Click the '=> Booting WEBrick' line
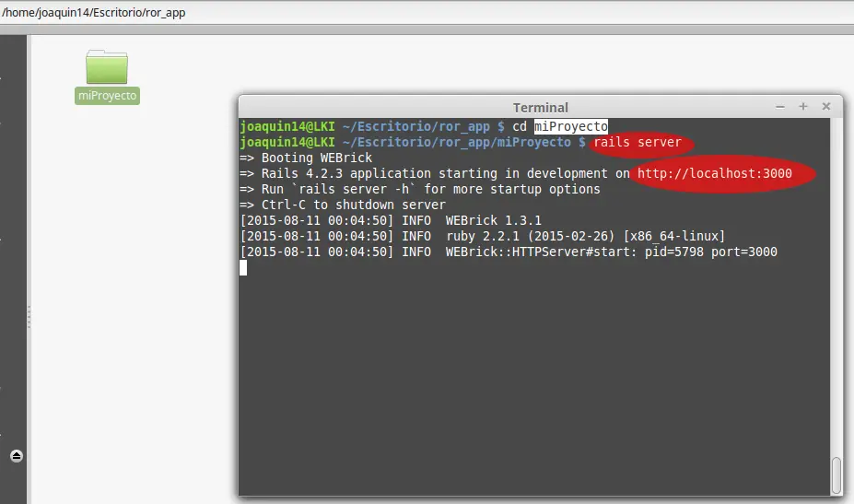The width and height of the screenshot is (854, 504). (x=306, y=158)
